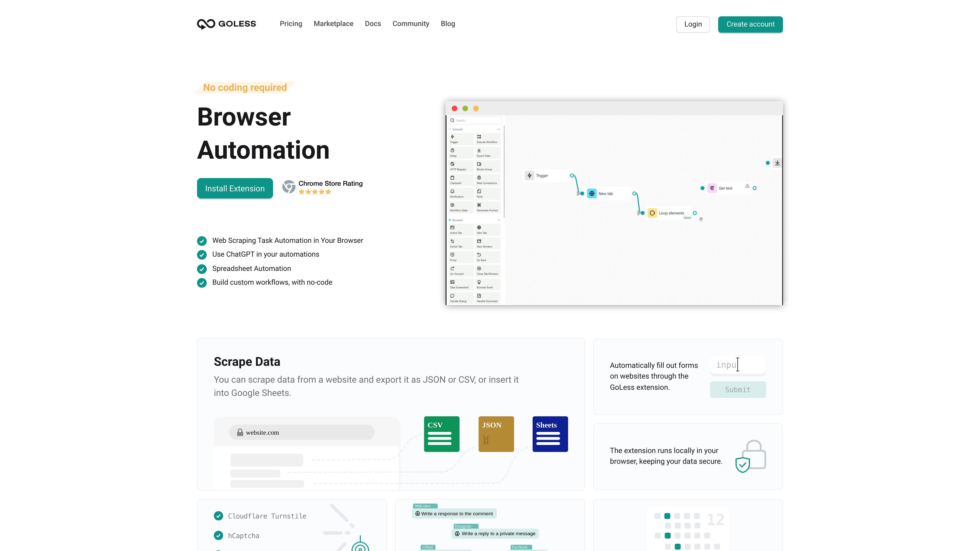
Task: Go to Marketplace in the navigation
Action: click(334, 23)
